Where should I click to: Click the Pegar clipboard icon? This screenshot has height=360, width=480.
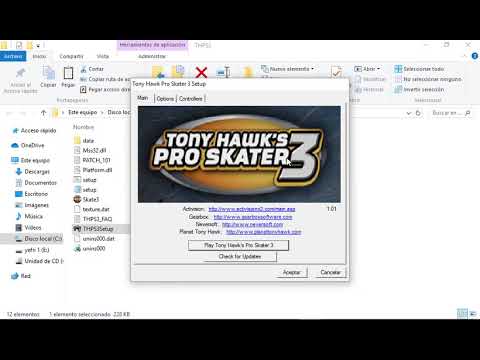tap(68, 73)
